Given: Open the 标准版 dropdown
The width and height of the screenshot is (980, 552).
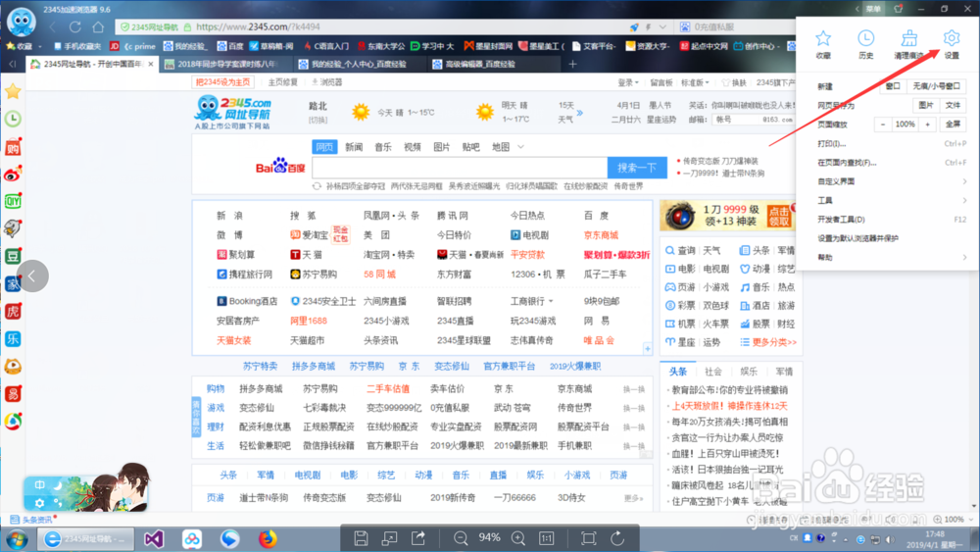Looking at the screenshot, I should 695,82.
